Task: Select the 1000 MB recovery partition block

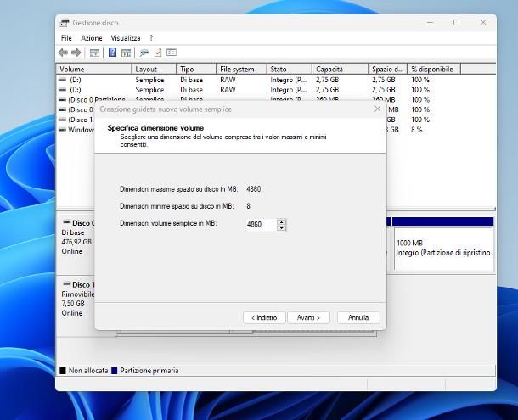Action: point(443,248)
